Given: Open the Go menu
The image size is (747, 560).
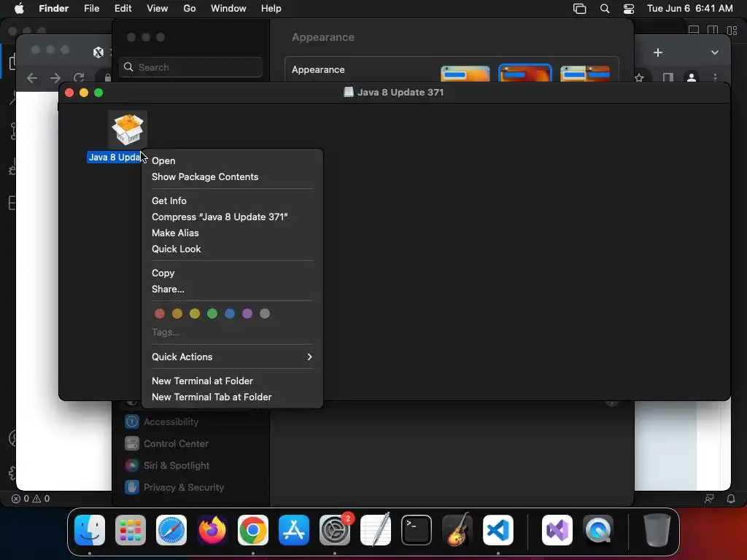Looking at the screenshot, I should point(190,9).
